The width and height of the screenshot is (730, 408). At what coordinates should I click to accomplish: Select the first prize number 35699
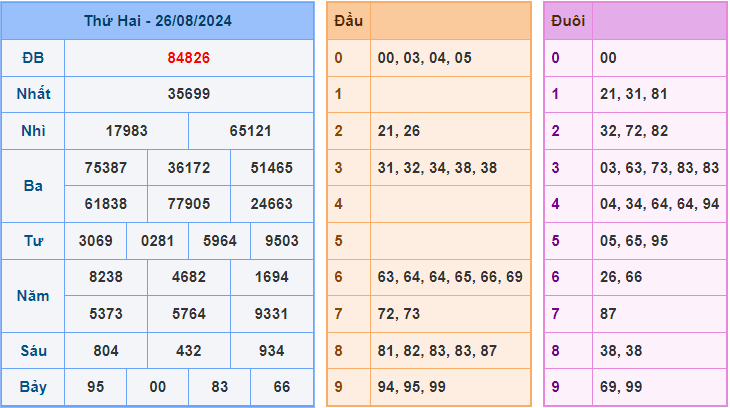tap(188, 94)
